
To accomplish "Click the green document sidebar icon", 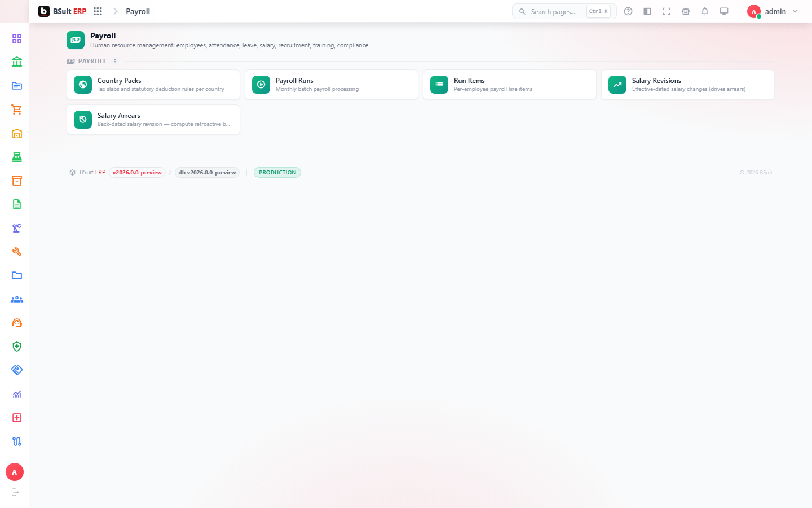I will pyautogui.click(x=17, y=204).
